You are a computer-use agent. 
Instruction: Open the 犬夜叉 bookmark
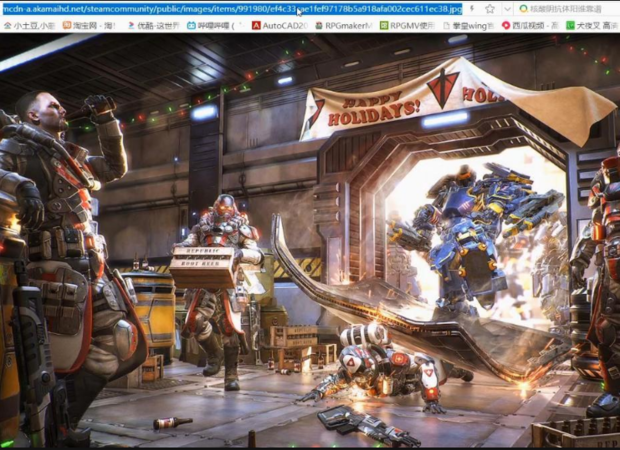coord(592,26)
